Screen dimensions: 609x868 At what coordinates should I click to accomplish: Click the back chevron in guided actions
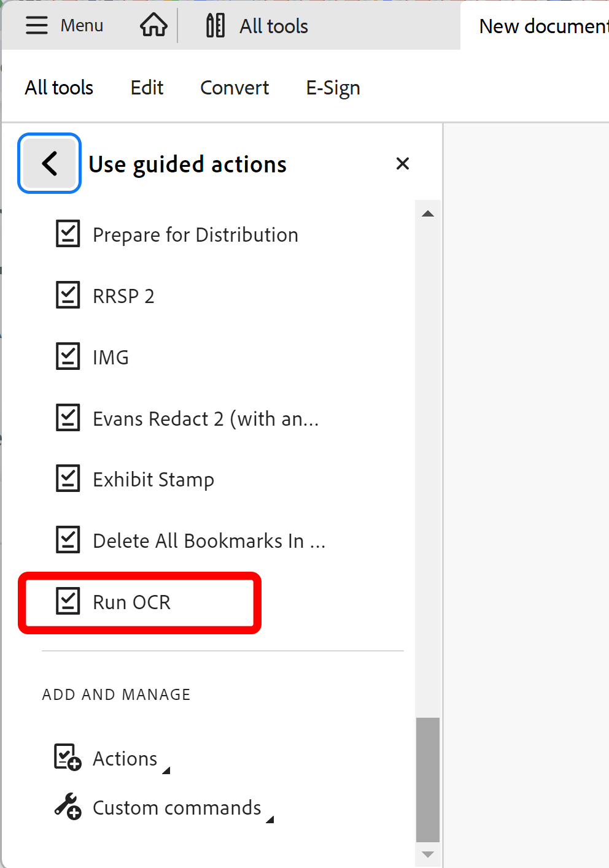tap(49, 163)
